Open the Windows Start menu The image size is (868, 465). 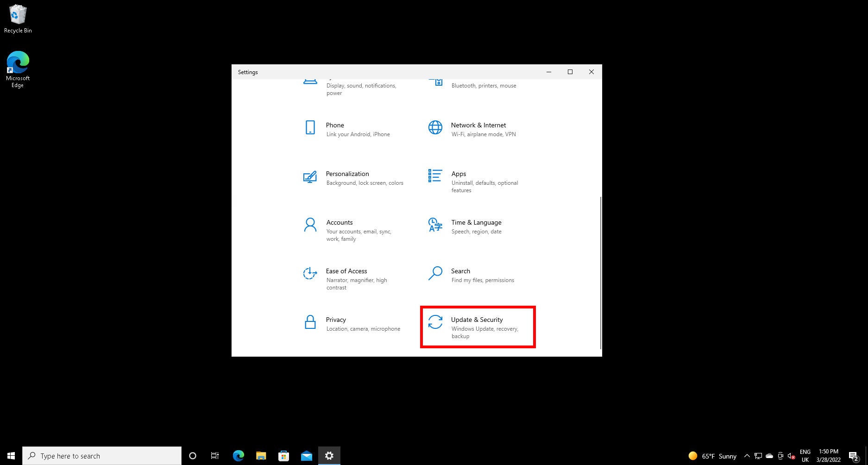click(x=11, y=456)
